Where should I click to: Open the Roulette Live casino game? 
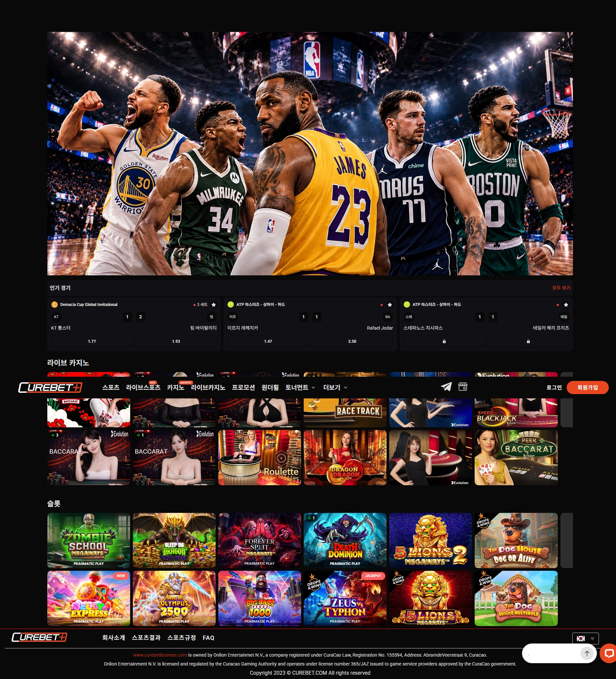[x=260, y=458]
